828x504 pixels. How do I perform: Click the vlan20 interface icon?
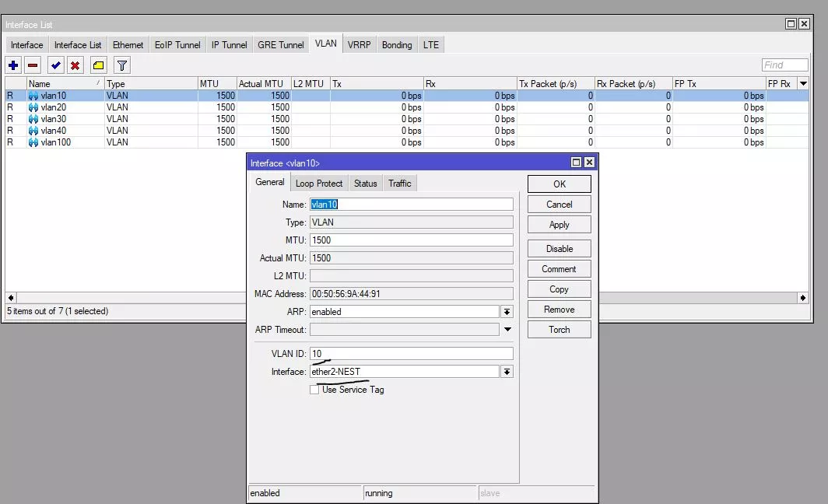(x=33, y=107)
